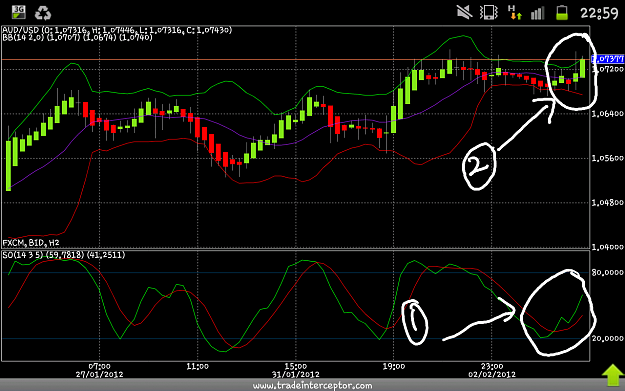The height and width of the screenshot is (391, 625).
Task: Tap the 23:00 02/02/2012 time label
Action: tap(491, 370)
